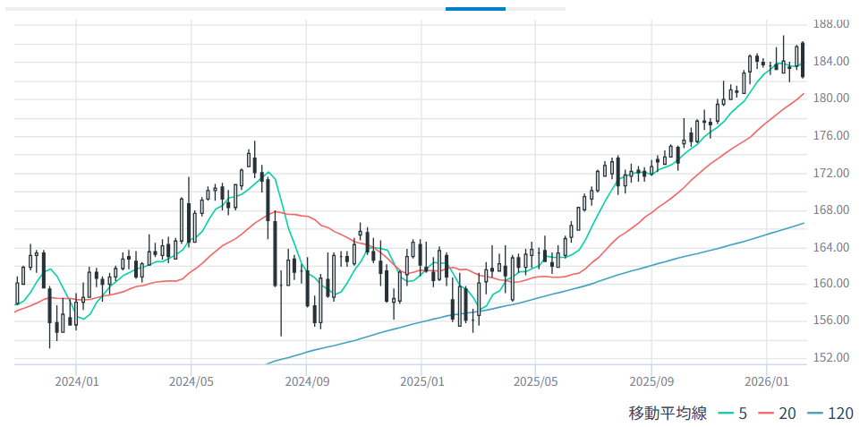Click the 2024/09 date axis label

[307, 380]
